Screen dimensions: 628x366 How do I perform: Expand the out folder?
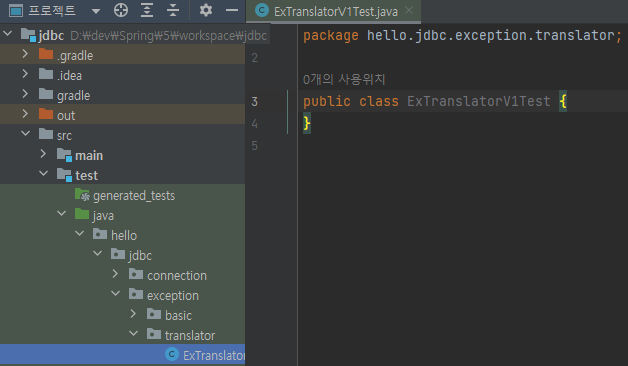25,114
